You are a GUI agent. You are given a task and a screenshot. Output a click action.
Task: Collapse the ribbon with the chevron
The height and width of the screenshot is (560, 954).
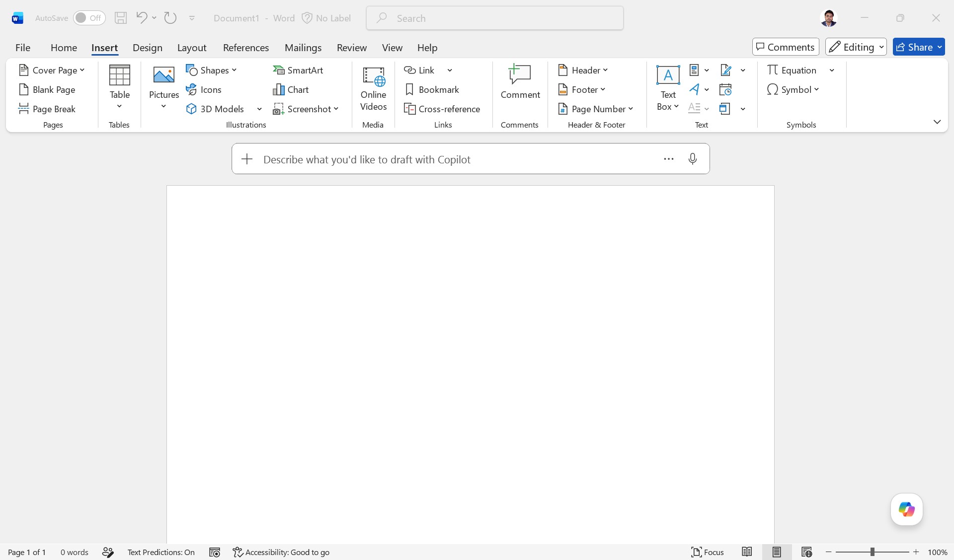(x=937, y=122)
